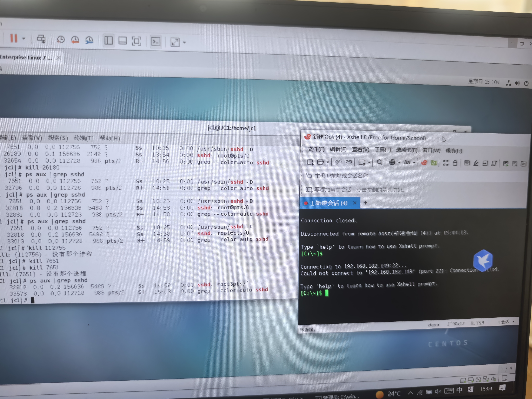Open VMware console view terminal icon
This screenshot has width=532, height=399.
pos(156,42)
